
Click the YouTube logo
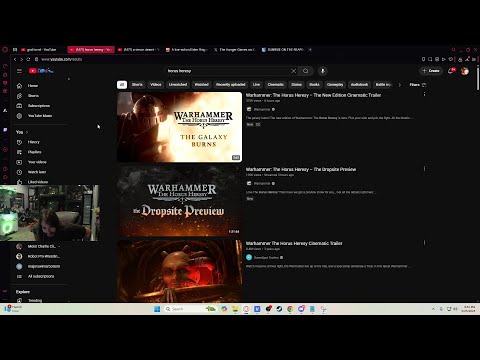point(41,71)
